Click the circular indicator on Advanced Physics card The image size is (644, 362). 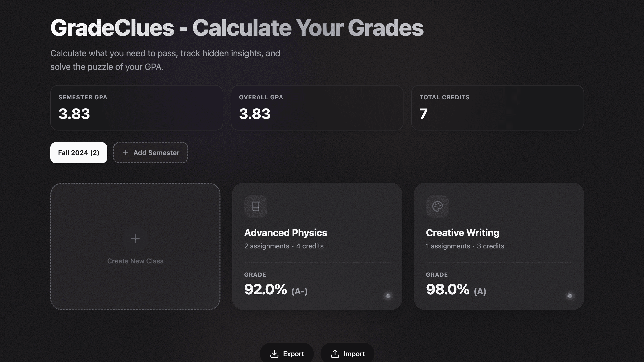coord(388,296)
